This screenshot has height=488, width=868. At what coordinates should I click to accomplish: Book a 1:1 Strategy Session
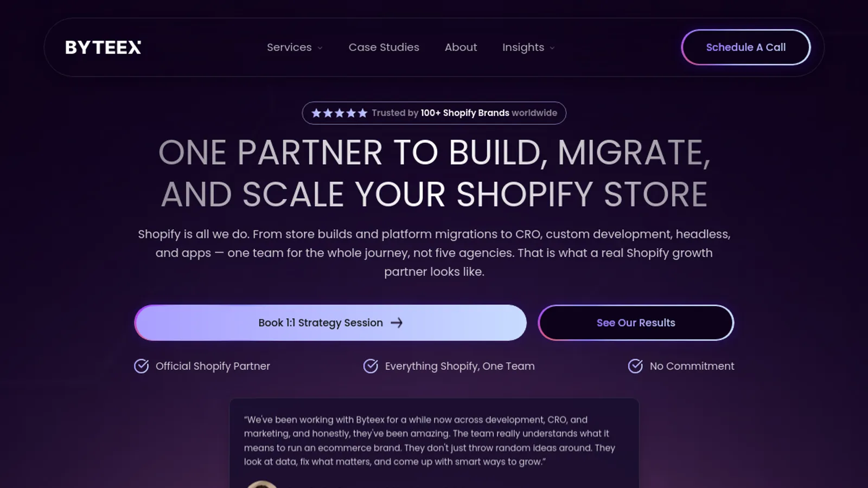click(330, 323)
